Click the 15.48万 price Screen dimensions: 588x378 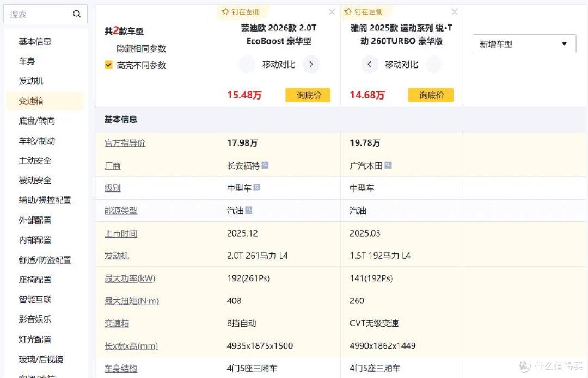tap(244, 95)
